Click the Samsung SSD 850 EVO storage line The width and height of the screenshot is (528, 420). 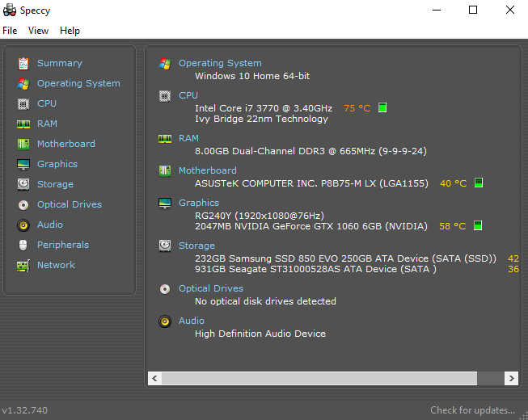(345, 258)
